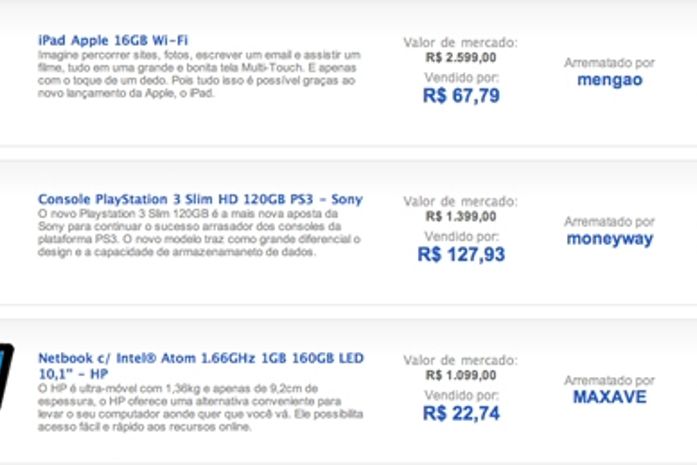The height and width of the screenshot is (465, 697).
Task: Click the market value R$ 1.399,00
Action: coord(460,216)
